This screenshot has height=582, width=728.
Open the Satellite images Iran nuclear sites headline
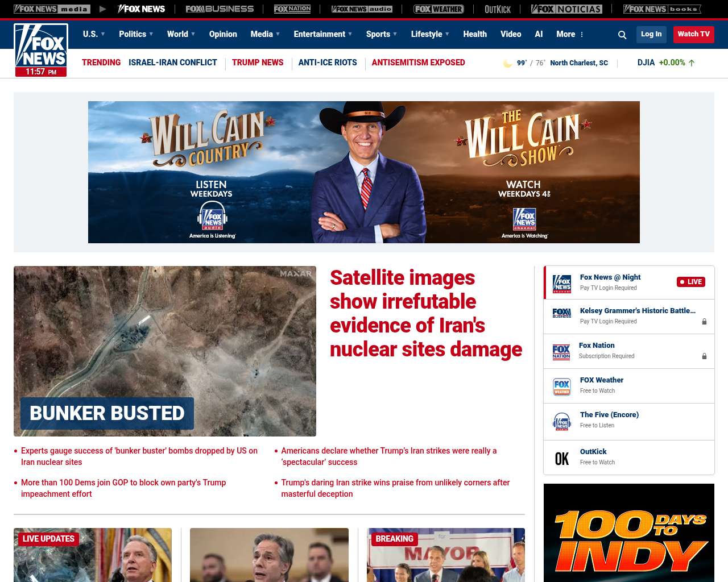point(425,313)
